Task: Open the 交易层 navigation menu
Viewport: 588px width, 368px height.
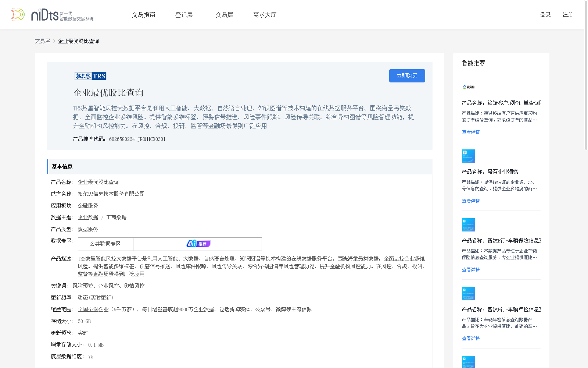Action: tap(225, 15)
